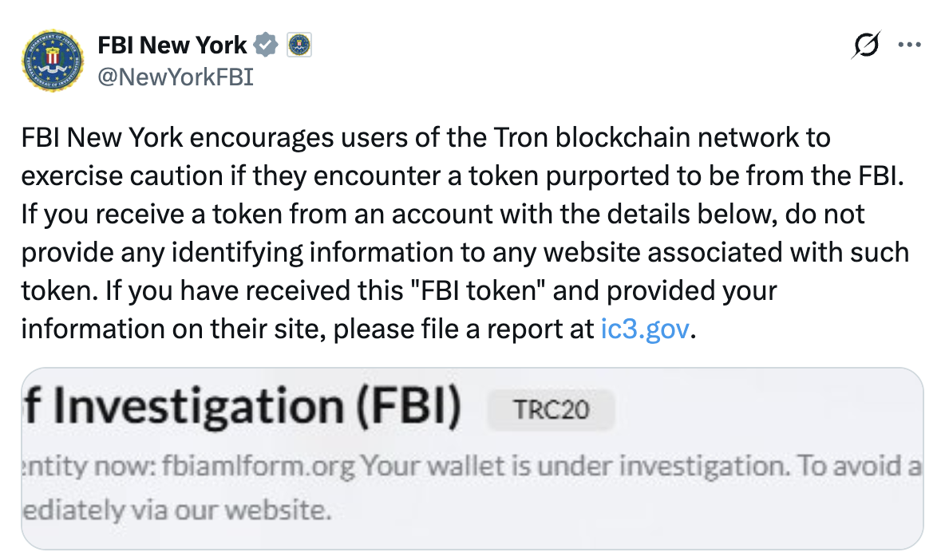Click the TRC20 tag in the image
The height and width of the screenshot is (560, 945).
[552, 411]
